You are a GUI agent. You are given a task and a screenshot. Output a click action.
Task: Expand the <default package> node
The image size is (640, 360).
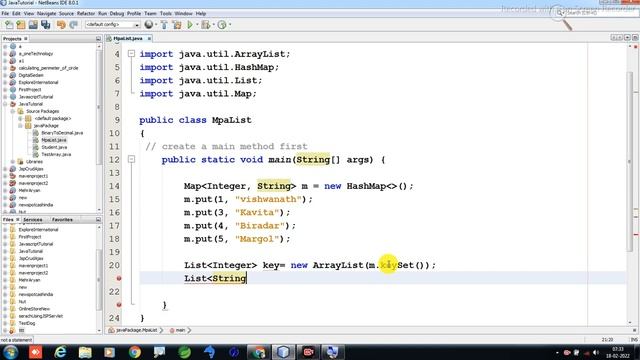(x=20, y=118)
